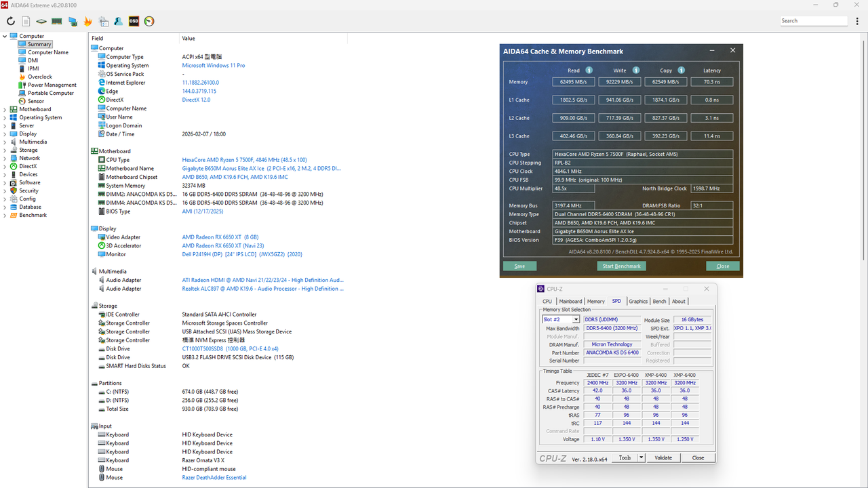
Task: Open the Razer DeathAdder Essential link
Action: pos(214,478)
